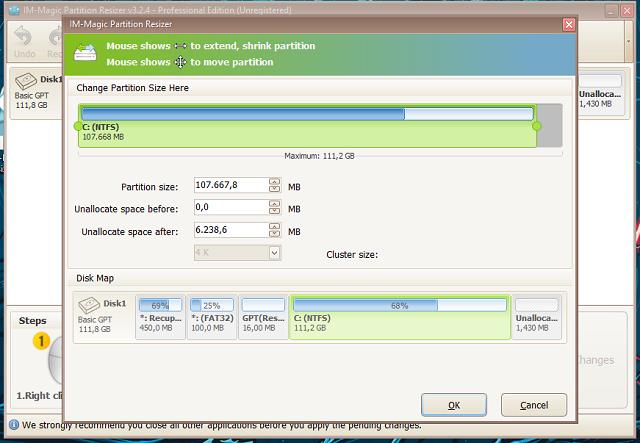Click the Unallocate space after field
The image size is (640, 443).
click(231, 230)
